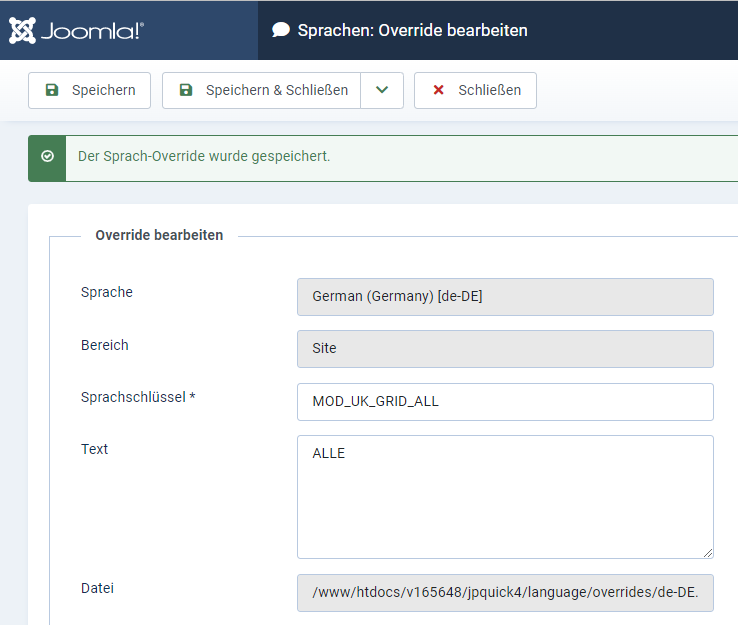738x625 pixels.
Task: Click the 'Der Sprach-Override wurde gespeichert' message
Action: [x=204, y=156]
